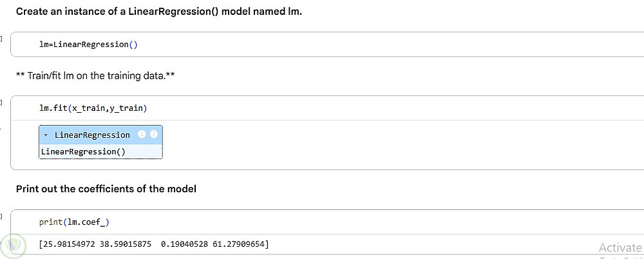Select the 'Train/fit lm on the training data' text
This screenshot has height=259, width=644.
tap(95, 76)
